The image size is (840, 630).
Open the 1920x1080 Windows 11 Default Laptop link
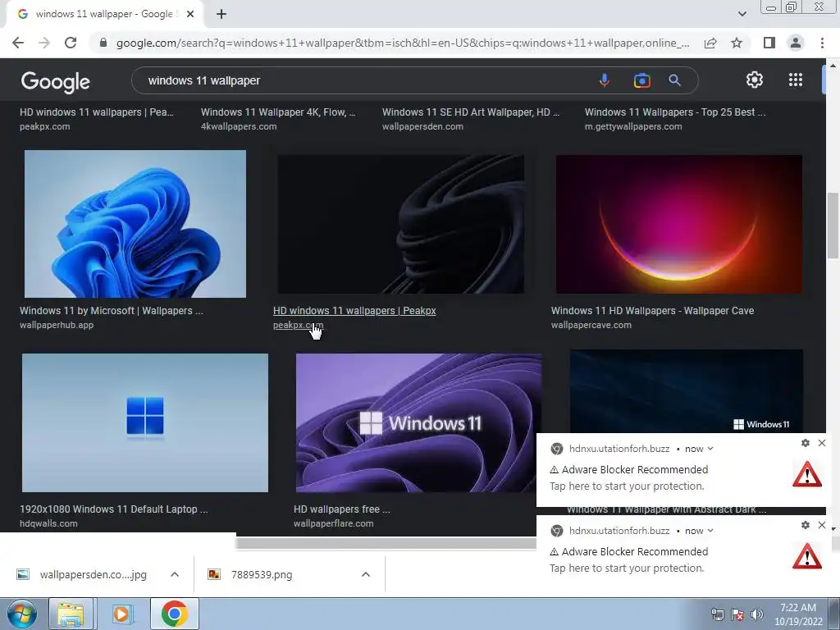tap(113, 509)
